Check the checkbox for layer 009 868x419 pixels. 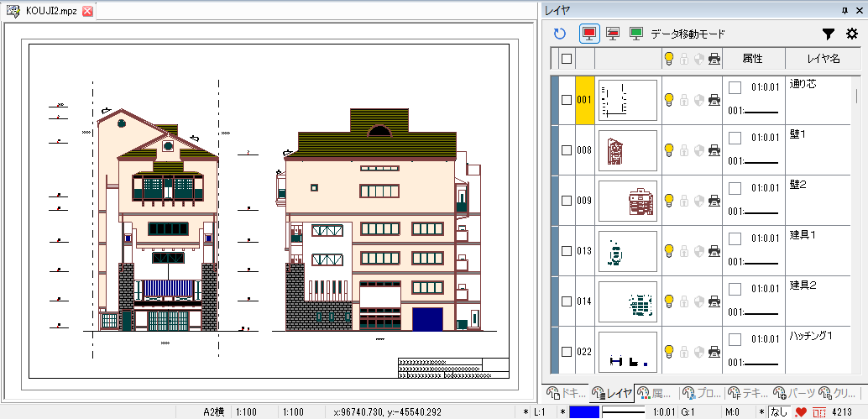pyautogui.click(x=567, y=201)
